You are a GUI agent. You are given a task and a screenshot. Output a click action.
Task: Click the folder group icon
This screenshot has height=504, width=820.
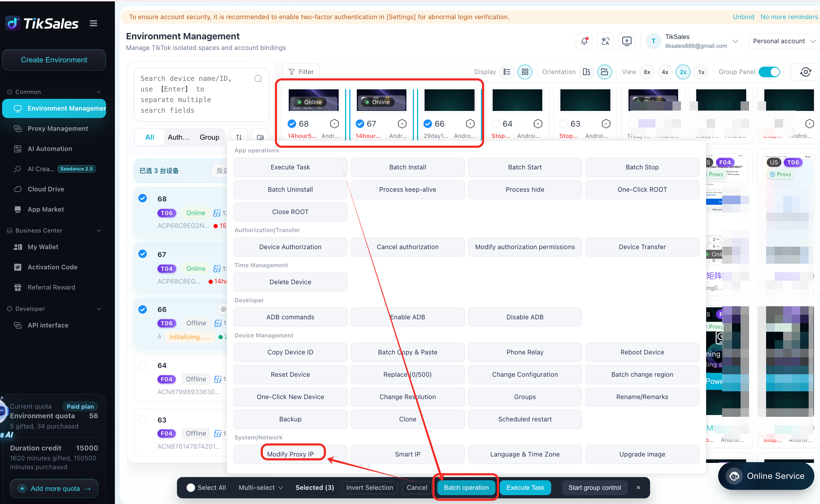[x=260, y=137]
